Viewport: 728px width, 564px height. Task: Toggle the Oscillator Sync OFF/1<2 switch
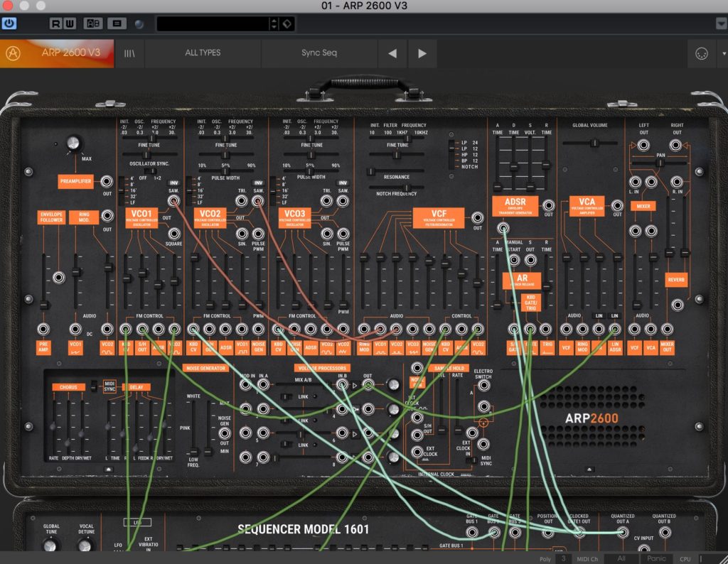click(x=149, y=171)
